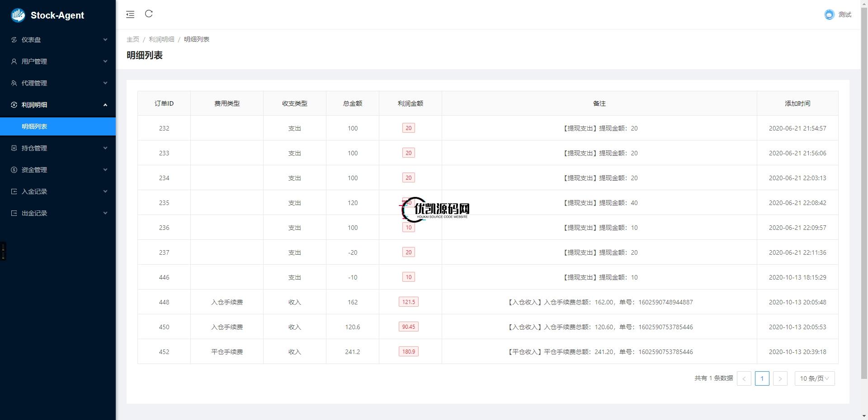Expand the 代理管理 menu chevron
The image size is (868, 420).
coord(105,83)
